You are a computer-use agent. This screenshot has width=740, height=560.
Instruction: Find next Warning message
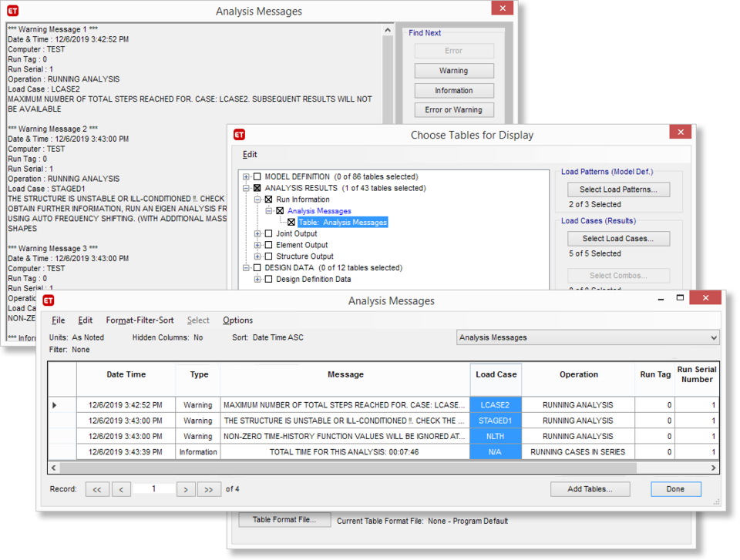(453, 71)
